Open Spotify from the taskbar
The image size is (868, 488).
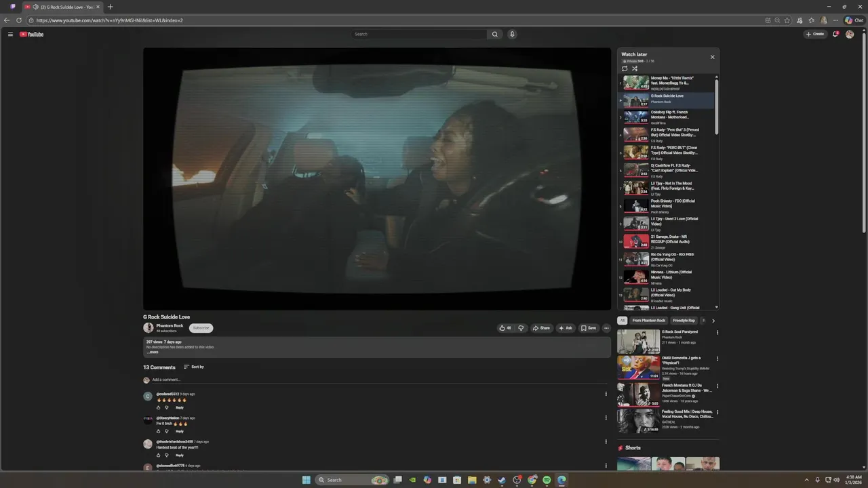point(547,480)
